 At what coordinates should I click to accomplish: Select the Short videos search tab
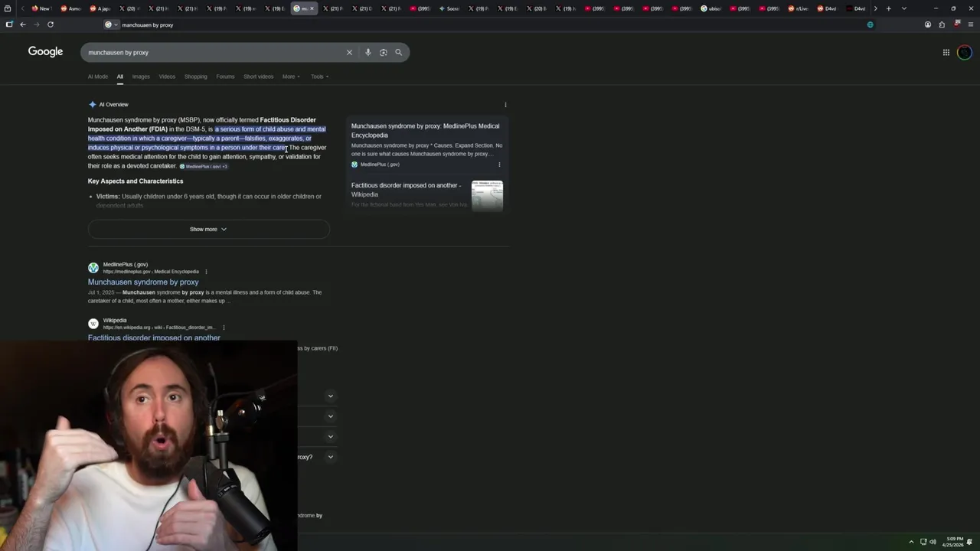tap(258, 77)
